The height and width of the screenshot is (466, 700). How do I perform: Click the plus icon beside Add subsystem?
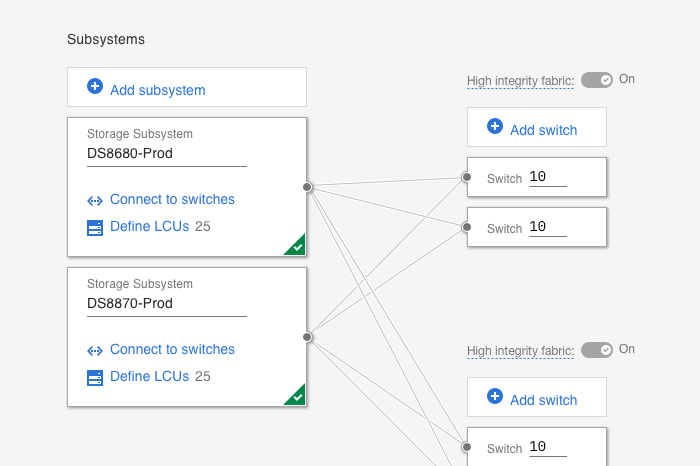95,87
